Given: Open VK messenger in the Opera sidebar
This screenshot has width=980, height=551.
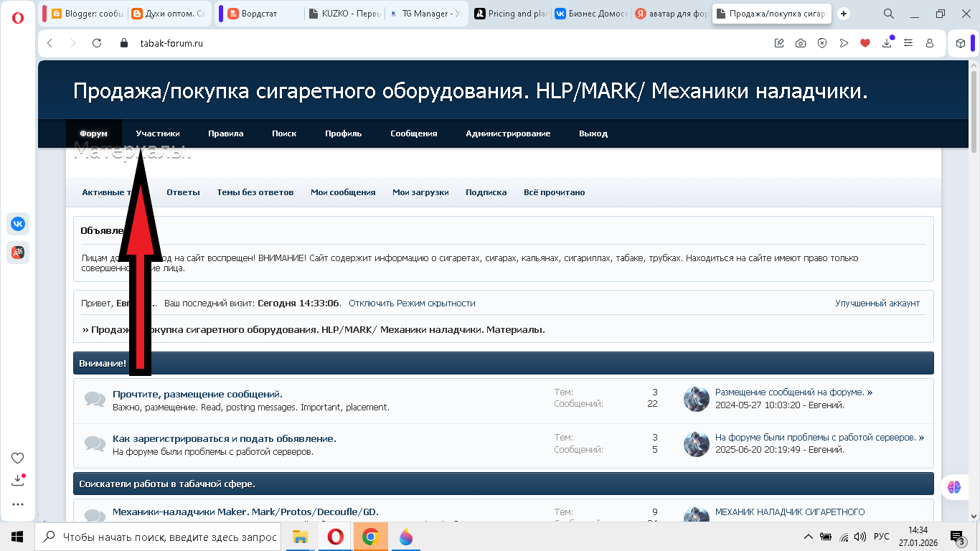Looking at the screenshot, I should tap(18, 224).
